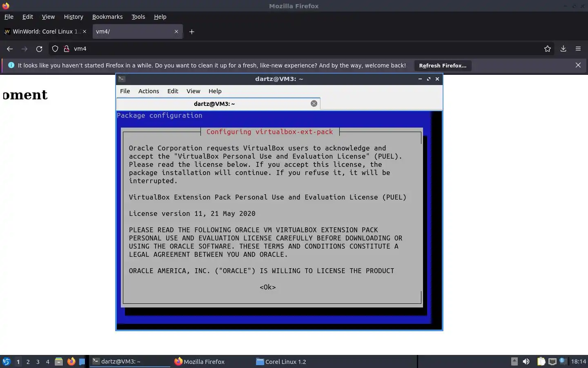Image resolution: width=588 pixels, height=368 pixels.
Task: Switch to workspace 3
Action: pos(38,361)
